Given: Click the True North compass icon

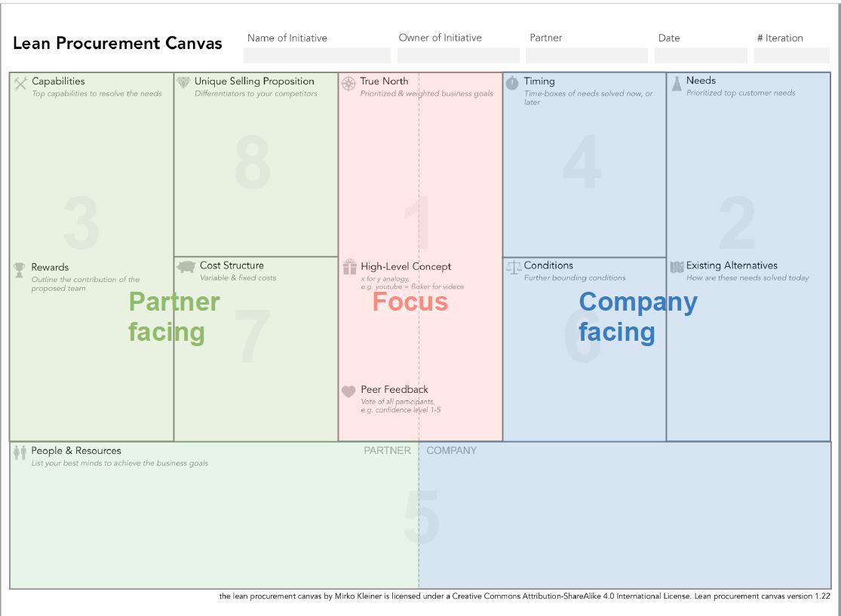Looking at the screenshot, I should [348, 83].
